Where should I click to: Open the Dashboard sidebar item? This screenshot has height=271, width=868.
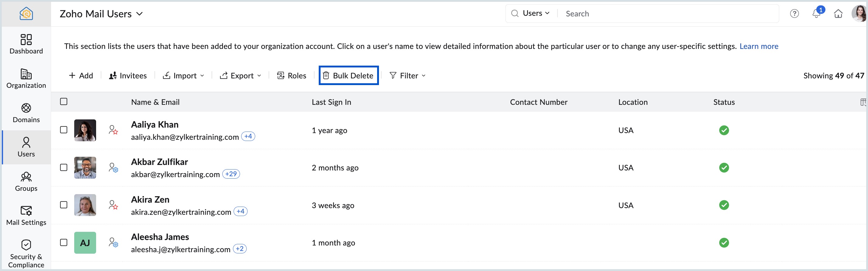point(26,44)
